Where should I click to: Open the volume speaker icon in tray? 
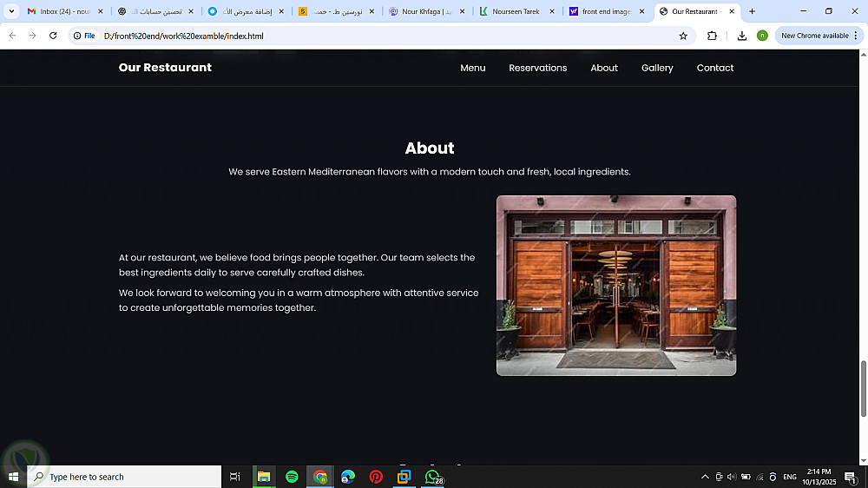point(732,477)
